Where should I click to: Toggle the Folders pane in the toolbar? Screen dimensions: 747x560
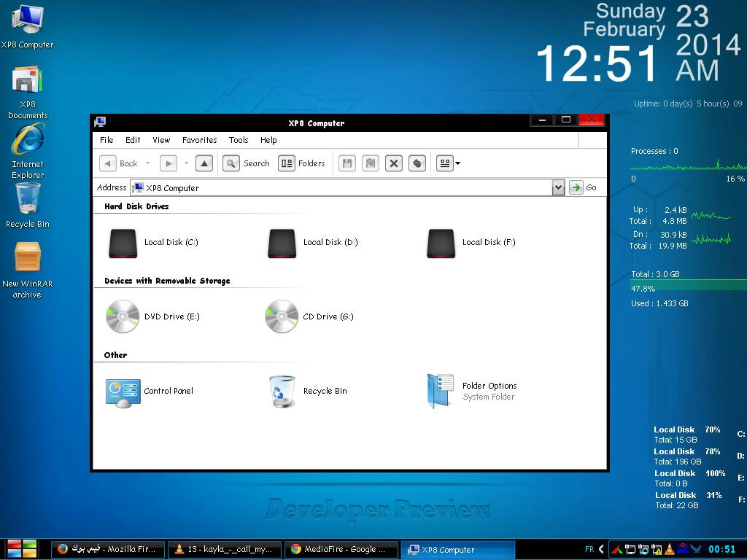click(x=302, y=163)
